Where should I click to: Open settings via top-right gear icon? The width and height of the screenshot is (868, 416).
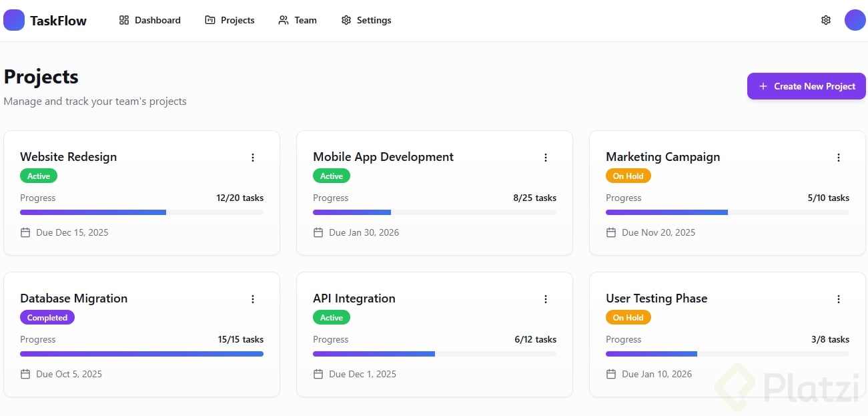(x=825, y=20)
